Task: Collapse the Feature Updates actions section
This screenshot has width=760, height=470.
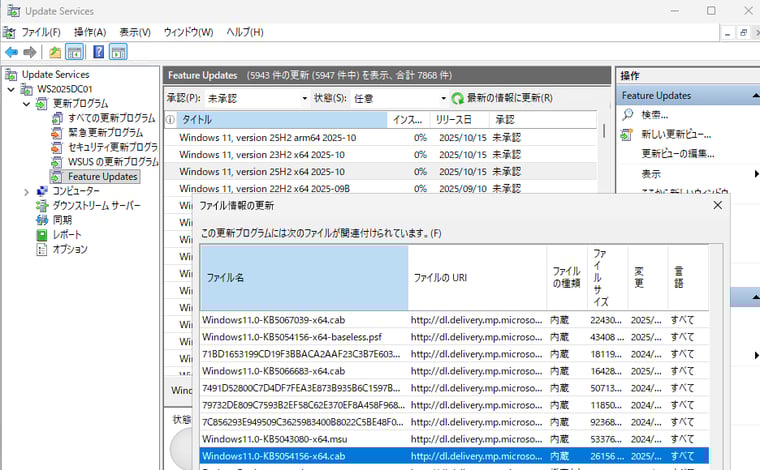Action: tap(755, 96)
